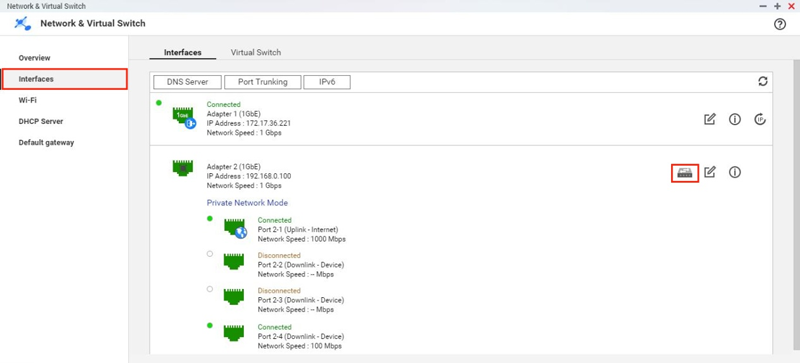
Task: Switch to the Virtual Switch tab
Action: click(x=256, y=52)
